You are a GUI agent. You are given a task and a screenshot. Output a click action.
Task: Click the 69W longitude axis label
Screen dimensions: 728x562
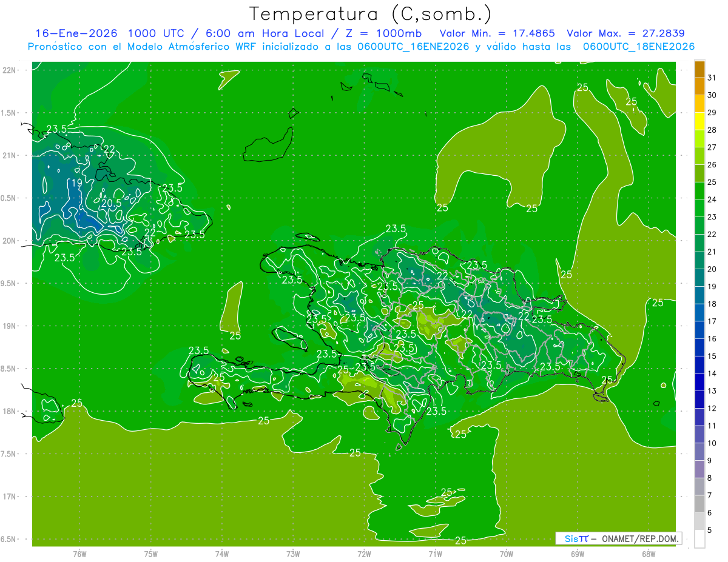click(578, 554)
